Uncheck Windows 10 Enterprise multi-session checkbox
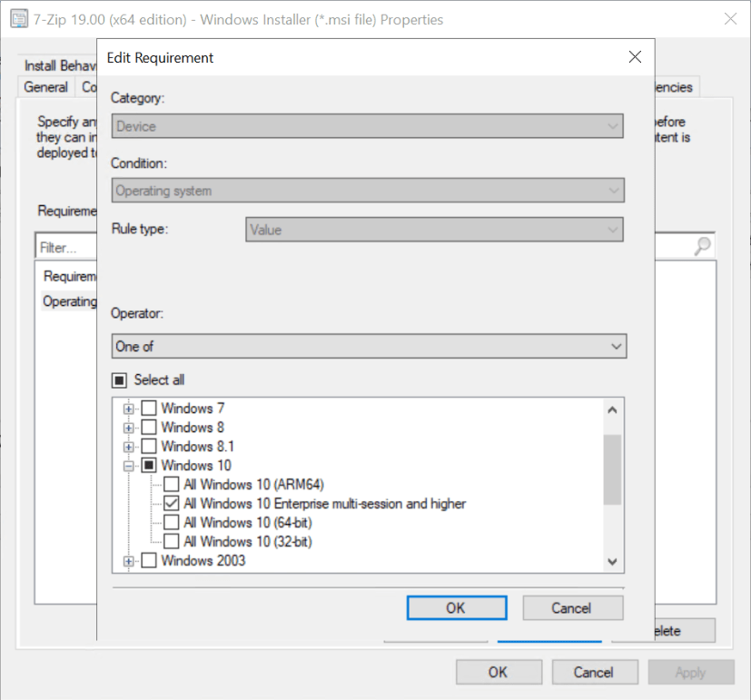The image size is (751, 700). click(172, 504)
